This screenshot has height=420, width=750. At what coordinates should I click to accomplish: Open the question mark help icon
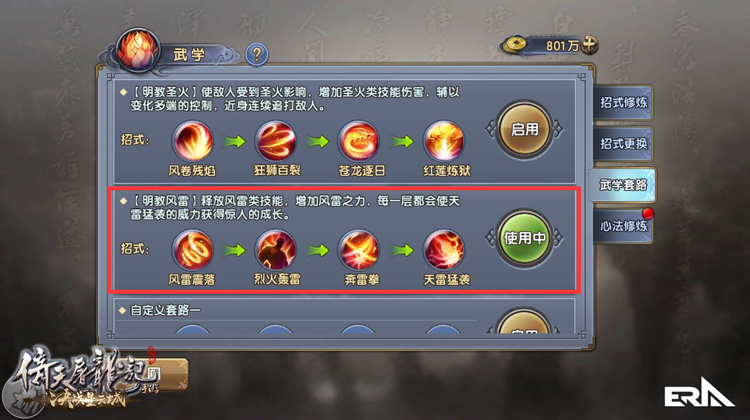[x=257, y=55]
